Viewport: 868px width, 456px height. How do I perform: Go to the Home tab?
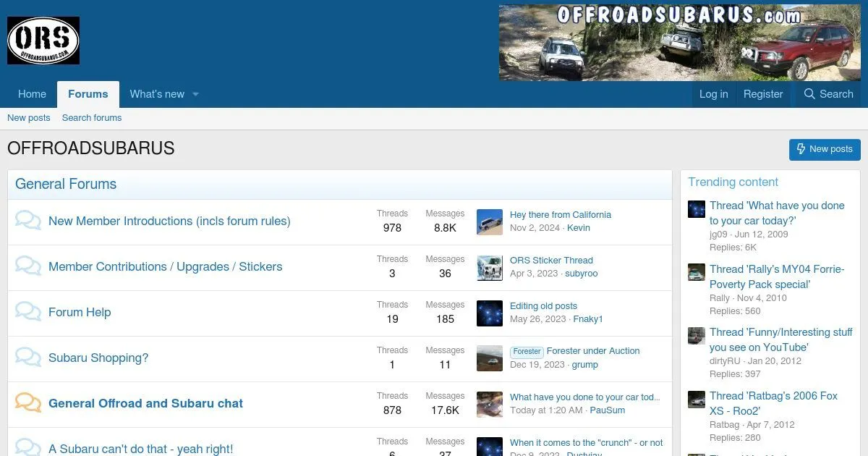32,94
